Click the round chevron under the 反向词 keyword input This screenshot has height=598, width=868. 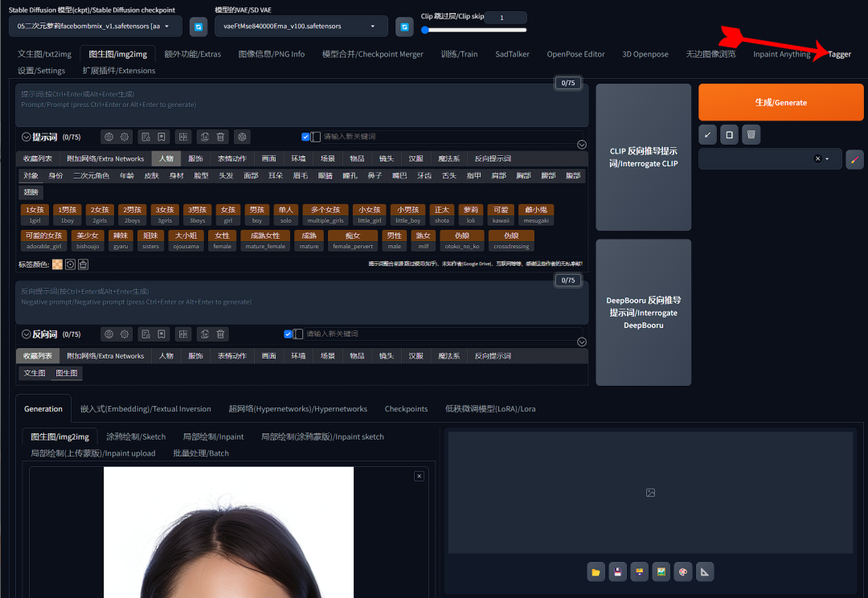[582, 342]
